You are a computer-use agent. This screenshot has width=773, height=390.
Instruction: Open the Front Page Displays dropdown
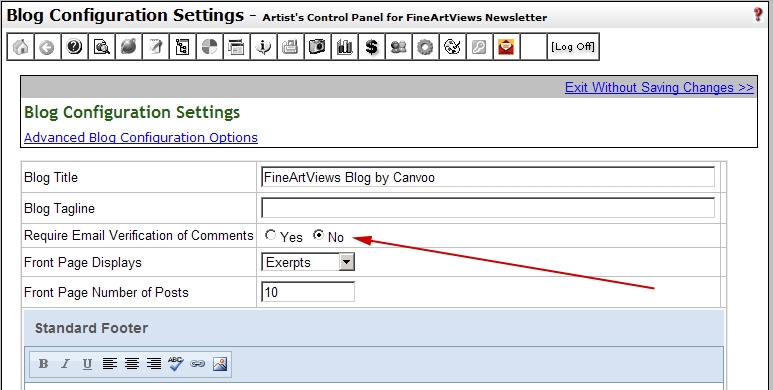click(x=308, y=262)
